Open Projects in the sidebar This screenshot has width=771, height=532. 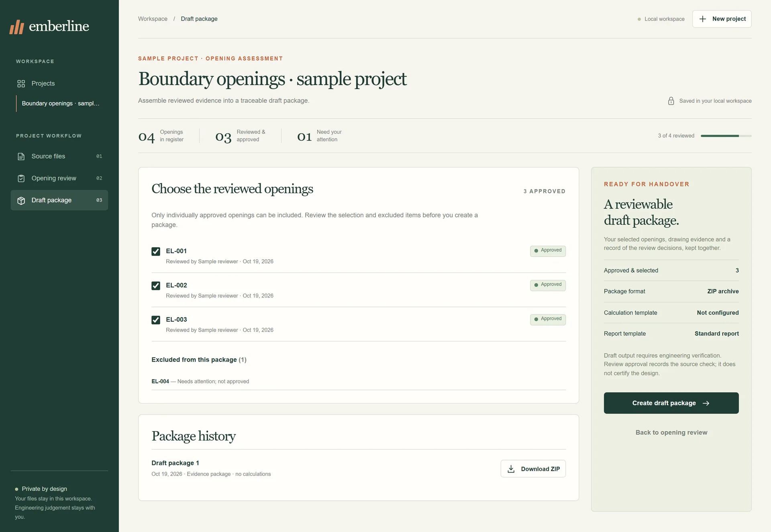click(59, 84)
